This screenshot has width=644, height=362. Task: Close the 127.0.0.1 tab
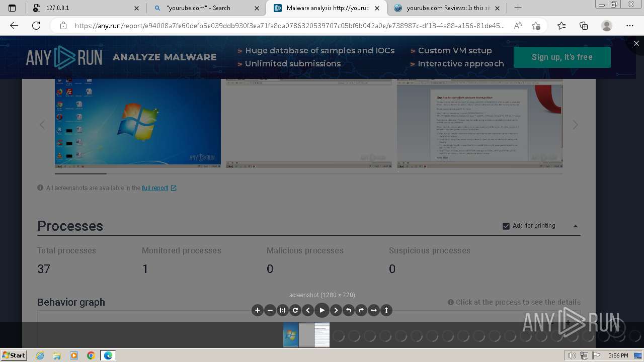point(137,8)
